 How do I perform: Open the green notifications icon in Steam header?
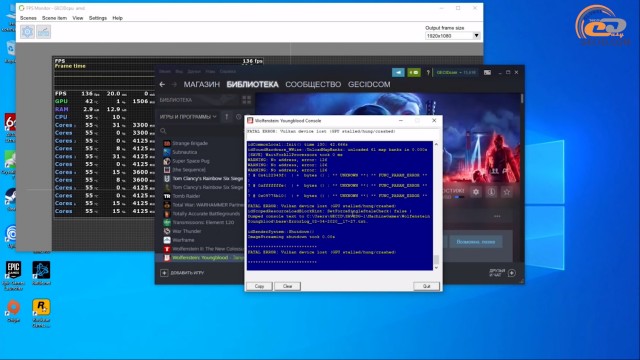click(x=414, y=73)
